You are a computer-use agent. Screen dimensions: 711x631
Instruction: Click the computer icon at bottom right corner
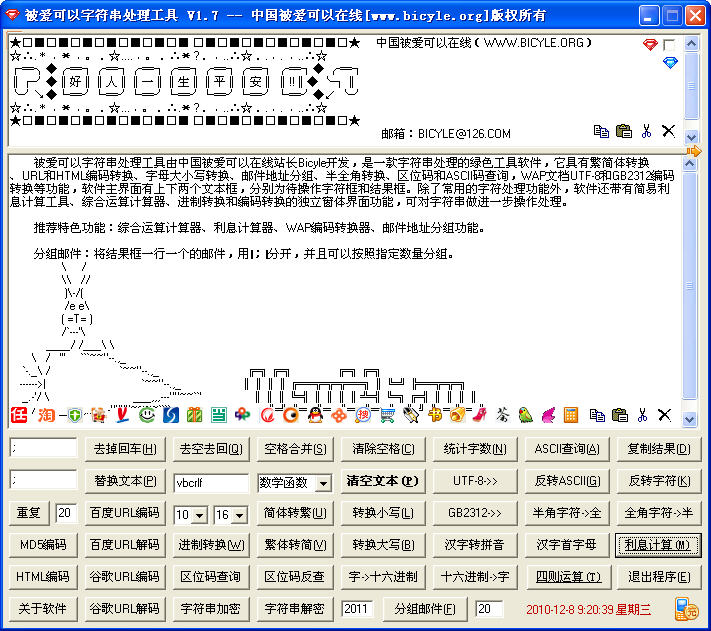tap(687, 609)
